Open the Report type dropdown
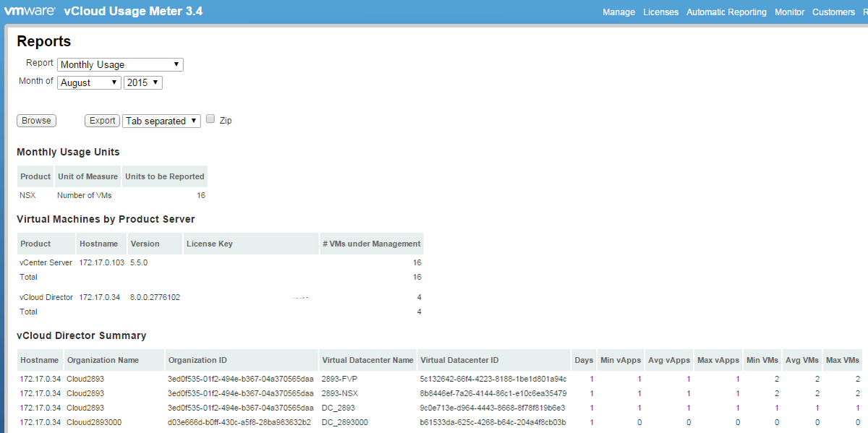 click(120, 64)
